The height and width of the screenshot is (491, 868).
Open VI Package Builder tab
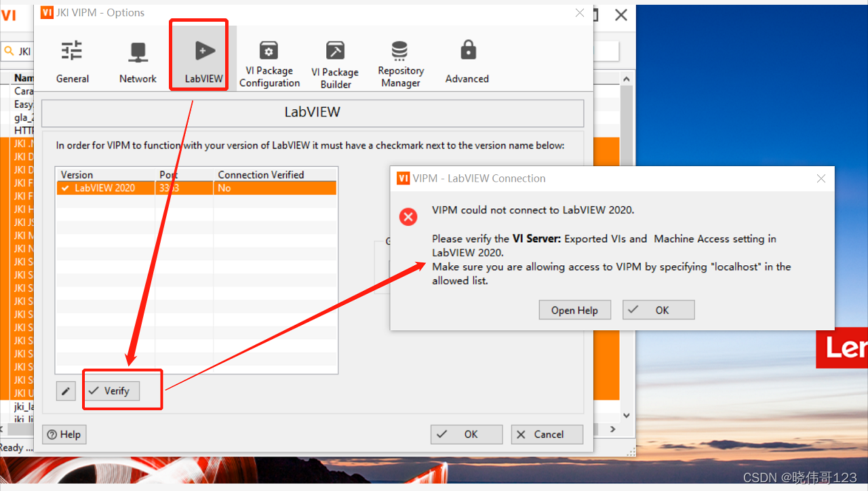[335, 64]
